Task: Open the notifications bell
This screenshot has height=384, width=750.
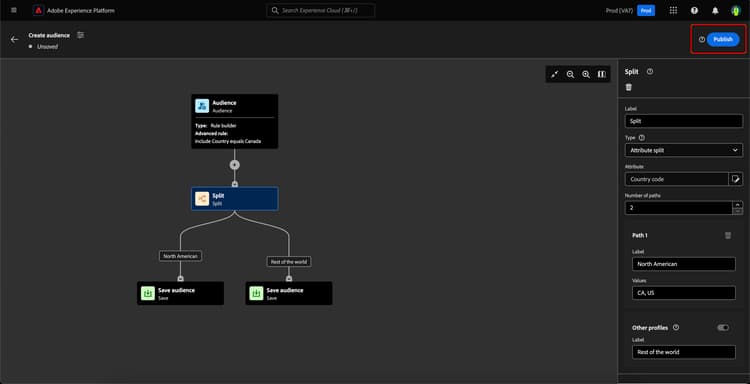Action: (x=715, y=11)
